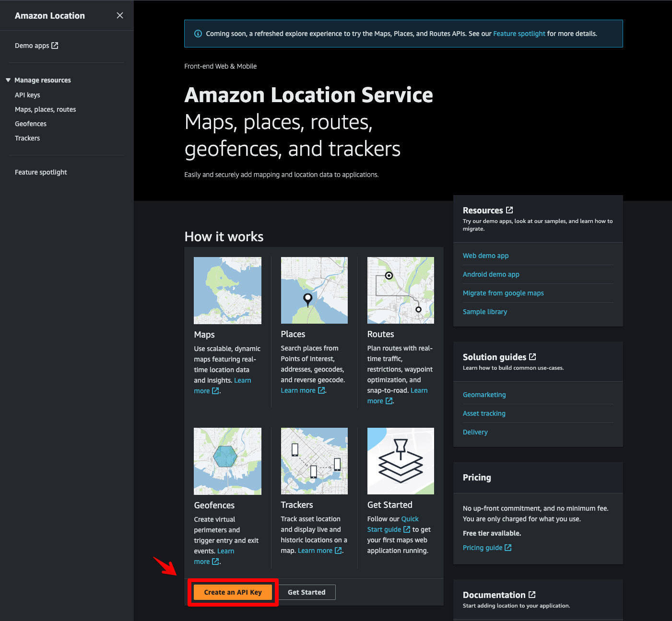Viewport: 672px width, 621px height.
Task: Click external-link icon beside Documentation heading
Action: (x=532, y=595)
